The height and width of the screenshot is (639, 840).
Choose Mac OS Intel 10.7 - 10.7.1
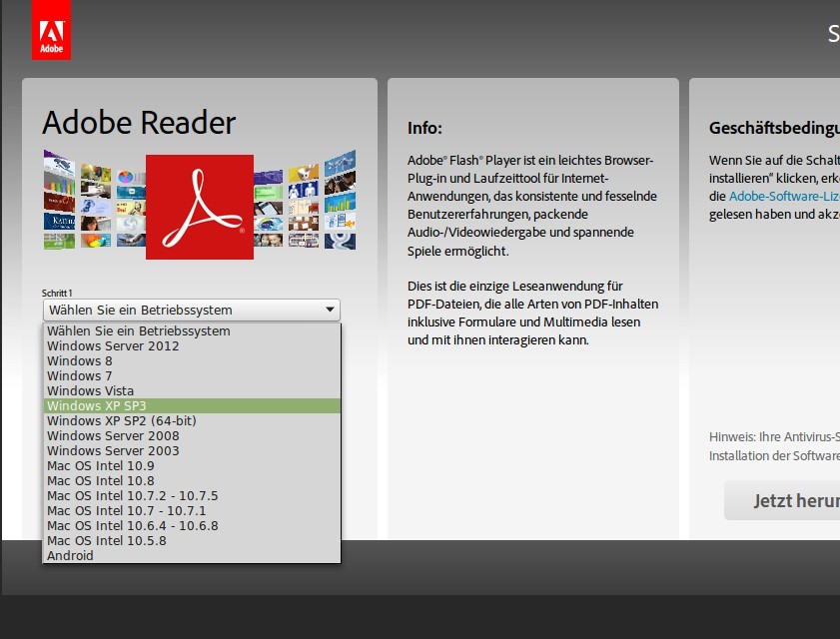tap(126, 511)
